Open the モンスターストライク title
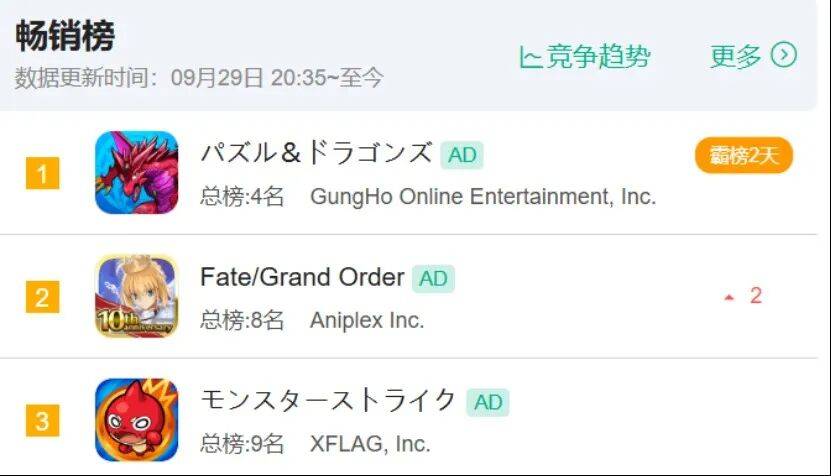The image size is (831, 476). click(x=329, y=401)
